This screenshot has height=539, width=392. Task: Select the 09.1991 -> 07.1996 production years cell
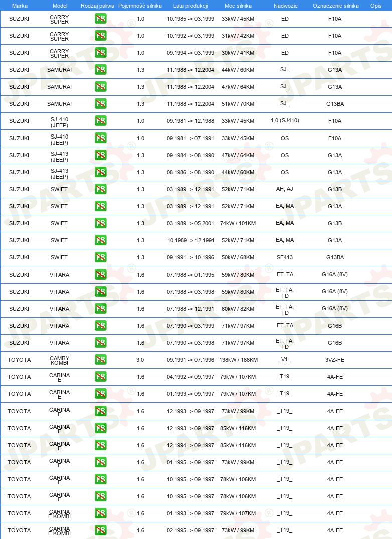190,360
